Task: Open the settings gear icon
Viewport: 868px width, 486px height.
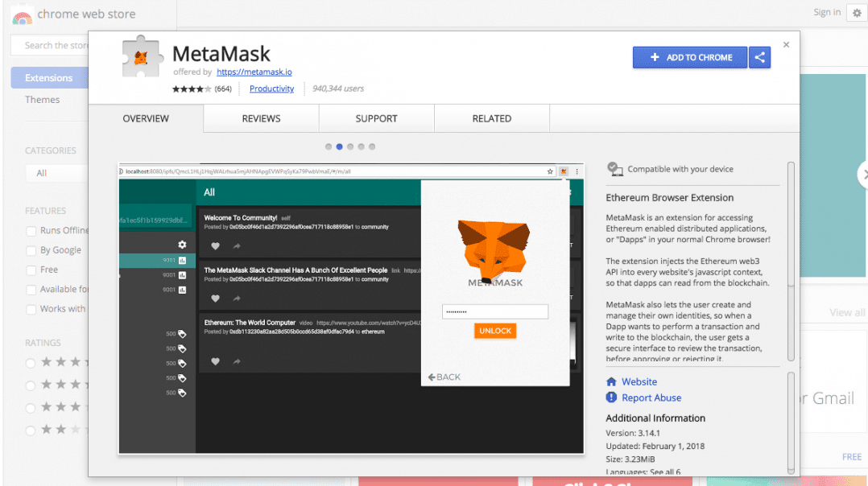Action: pos(857,13)
